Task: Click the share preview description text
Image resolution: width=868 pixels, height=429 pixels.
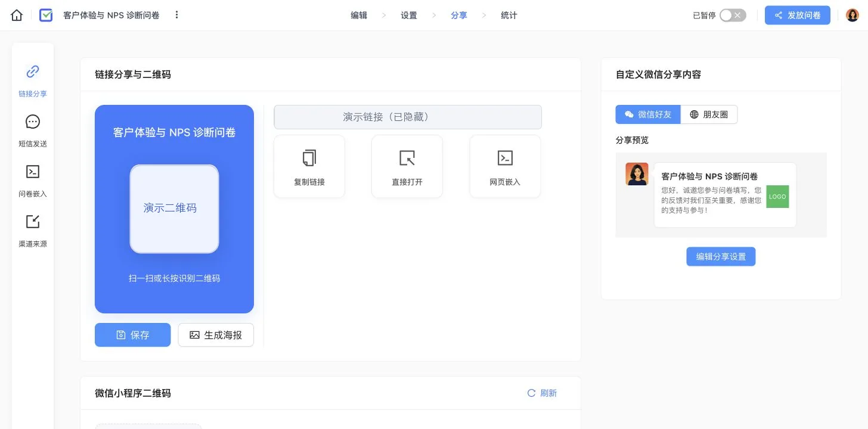Action: point(711,200)
